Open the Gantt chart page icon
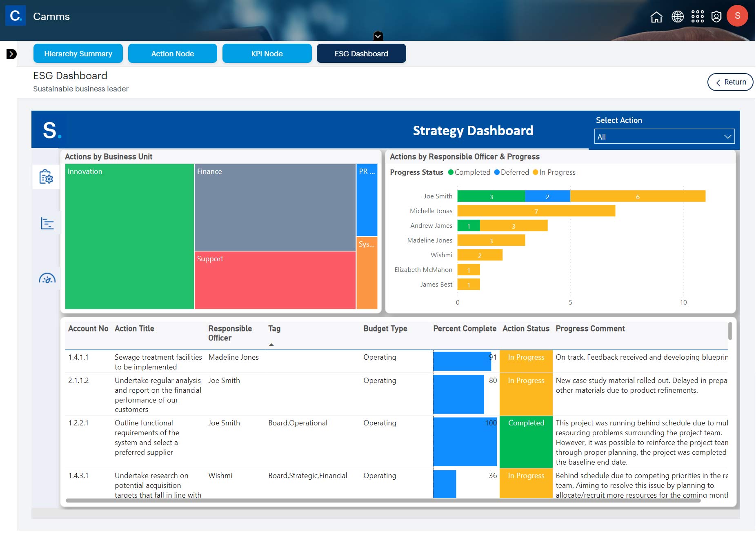The width and height of the screenshot is (756, 534). [x=47, y=223]
